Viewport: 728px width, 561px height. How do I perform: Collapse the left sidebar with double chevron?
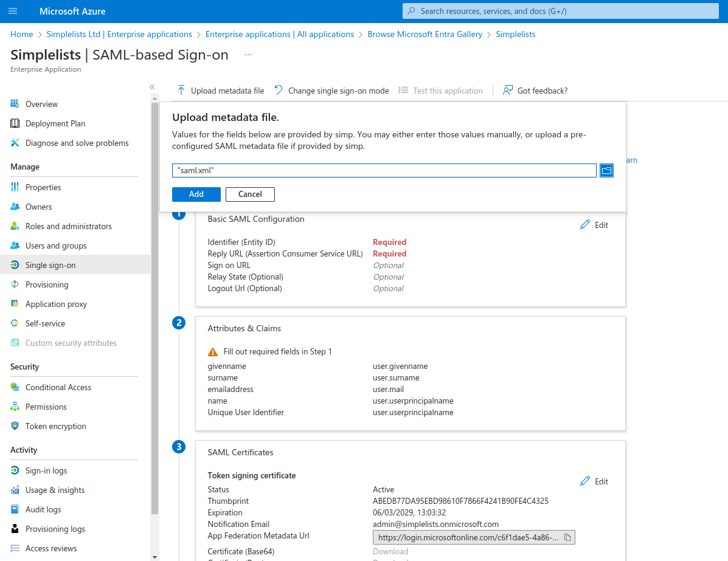[152, 87]
